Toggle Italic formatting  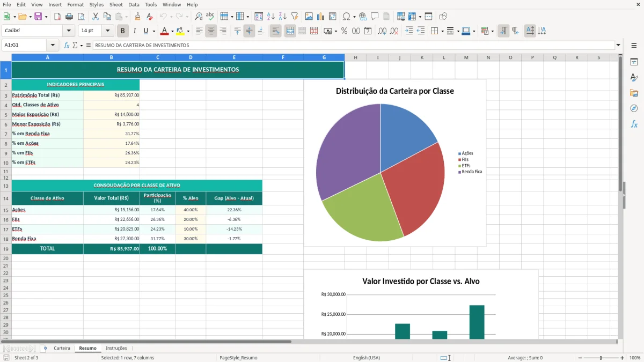click(134, 31)
